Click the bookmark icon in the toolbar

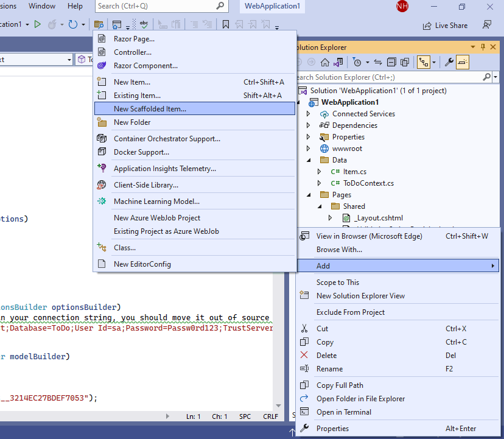pyautogui.click(x=225, y=25)
